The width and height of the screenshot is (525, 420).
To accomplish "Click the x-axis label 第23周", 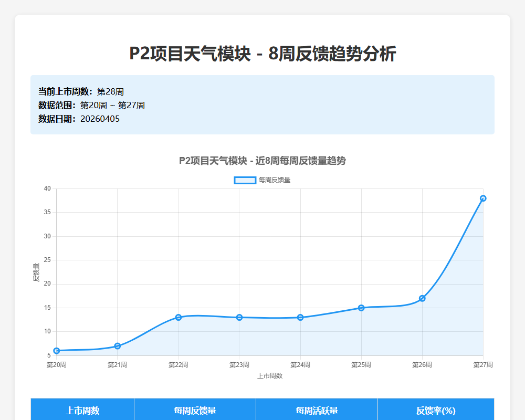I will pyautogui.click(x=239, y=365).
